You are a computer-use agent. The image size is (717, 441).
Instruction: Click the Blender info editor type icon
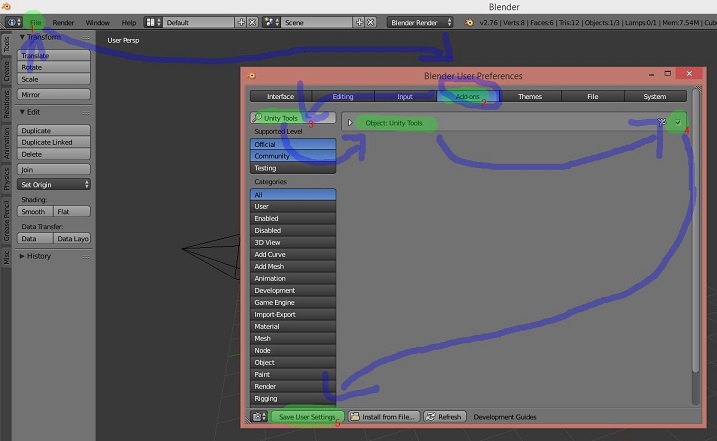(x=12, y=22)
